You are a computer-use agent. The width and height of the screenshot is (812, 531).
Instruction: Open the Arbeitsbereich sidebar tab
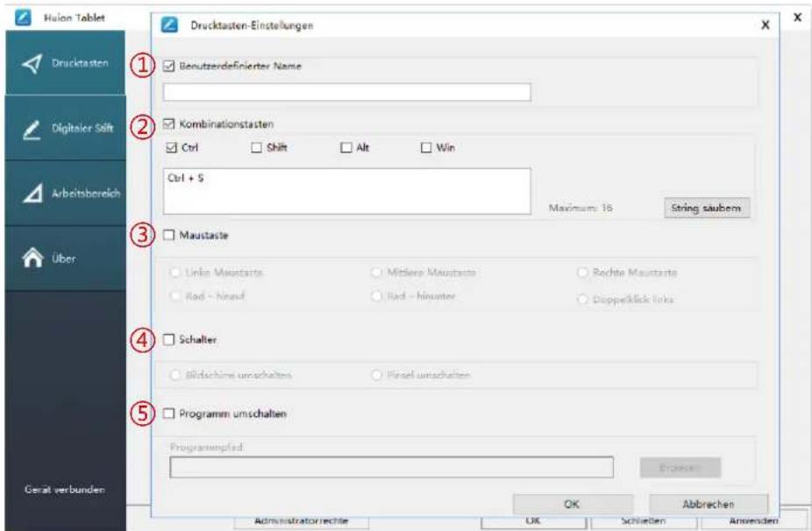point(65,193)
